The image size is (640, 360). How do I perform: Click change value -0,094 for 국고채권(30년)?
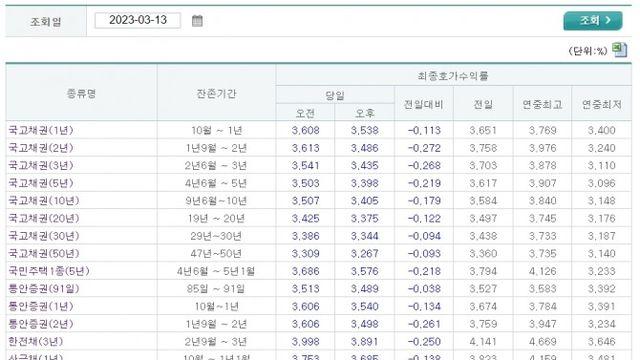coord(424,236)
